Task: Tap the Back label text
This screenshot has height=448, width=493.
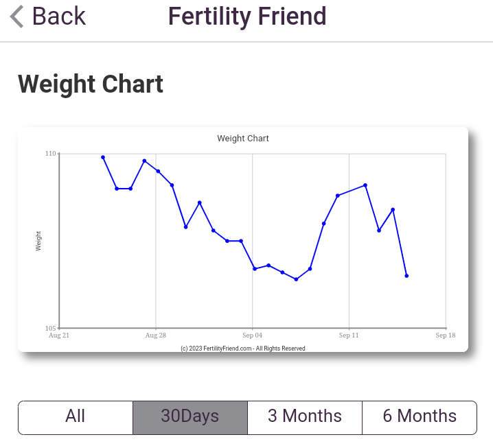Action: click(59, 16)
